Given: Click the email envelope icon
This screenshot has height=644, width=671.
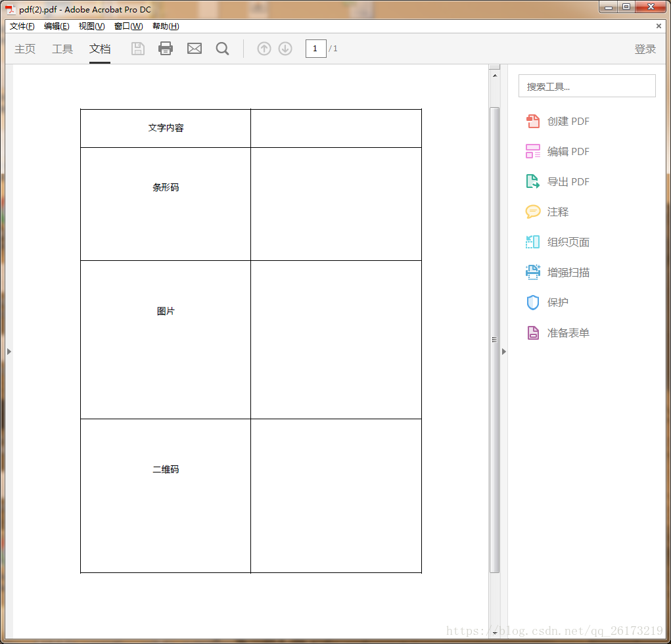Looking at the screenshot, I should tap(194, 48).
